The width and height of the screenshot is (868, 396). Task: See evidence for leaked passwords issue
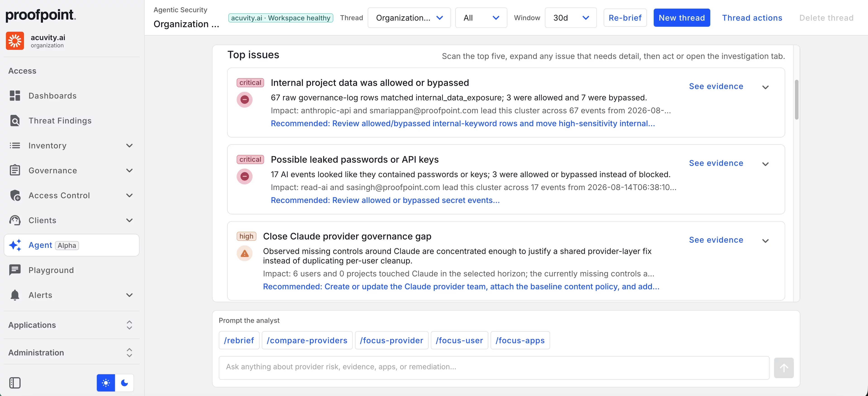716,163
